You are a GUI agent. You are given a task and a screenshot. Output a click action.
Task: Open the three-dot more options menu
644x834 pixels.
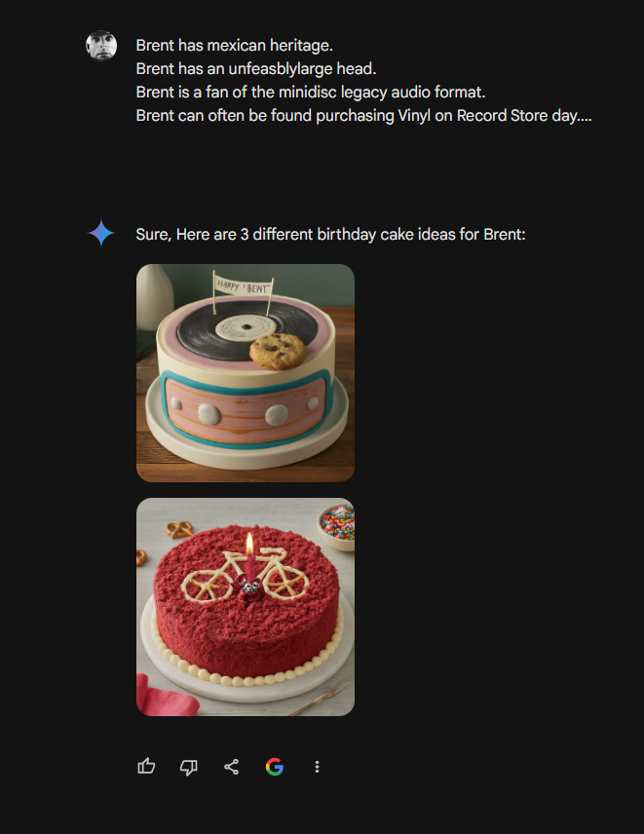[x=317, y=767]
